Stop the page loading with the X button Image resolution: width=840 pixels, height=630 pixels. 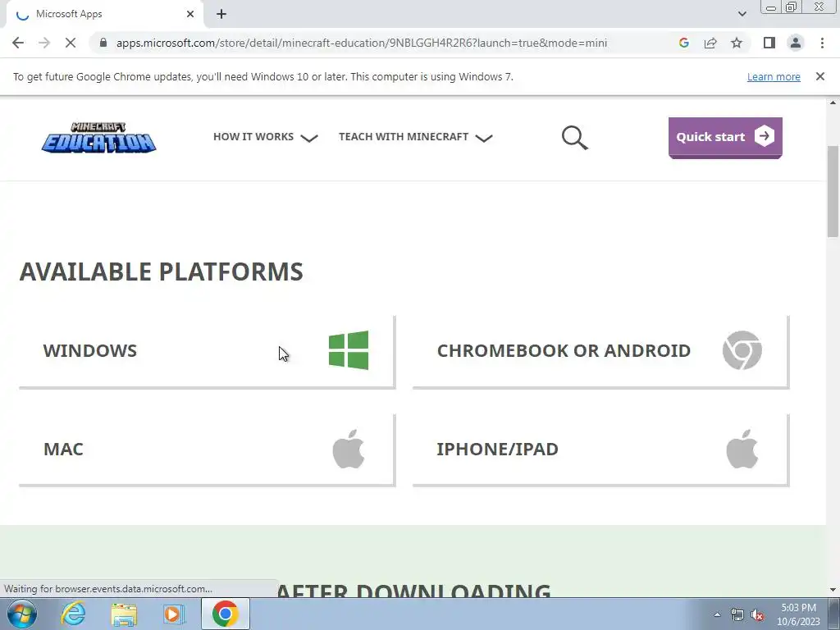click(x=71, y=43)
